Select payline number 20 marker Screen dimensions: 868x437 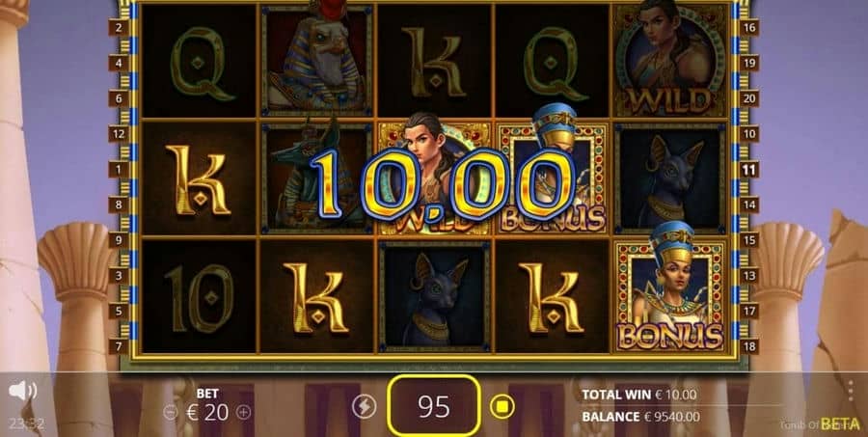click(x=748, y=98)
